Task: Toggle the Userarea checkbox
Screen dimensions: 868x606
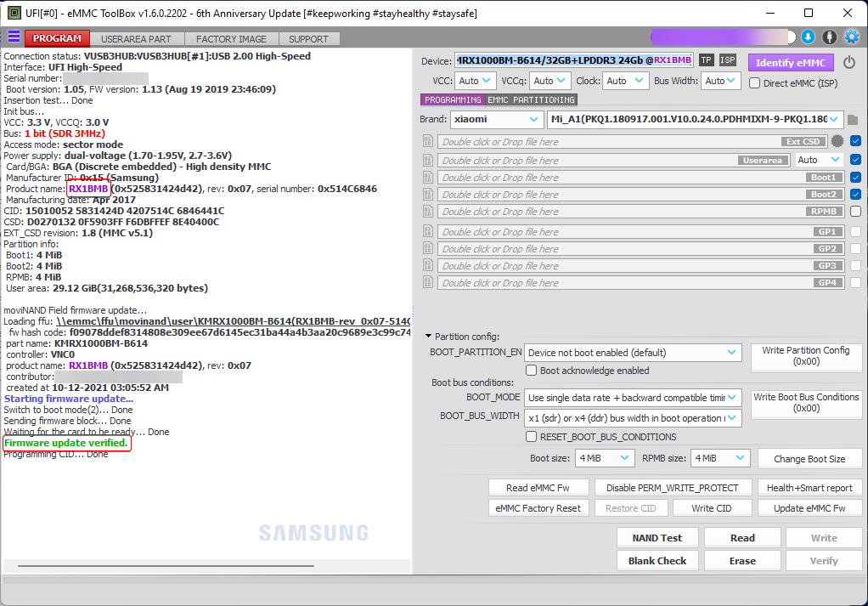Action: tap(855, 160)
